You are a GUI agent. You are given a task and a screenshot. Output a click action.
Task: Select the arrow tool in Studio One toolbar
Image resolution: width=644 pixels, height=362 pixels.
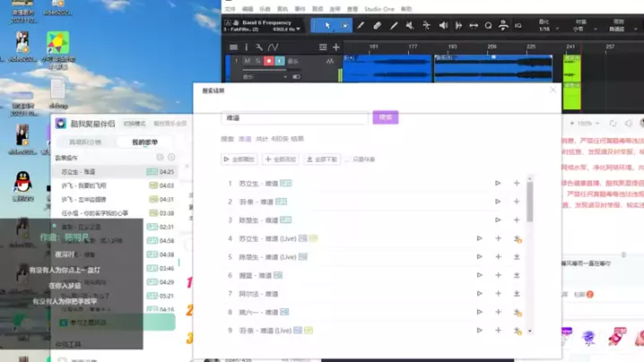point(327,26)
